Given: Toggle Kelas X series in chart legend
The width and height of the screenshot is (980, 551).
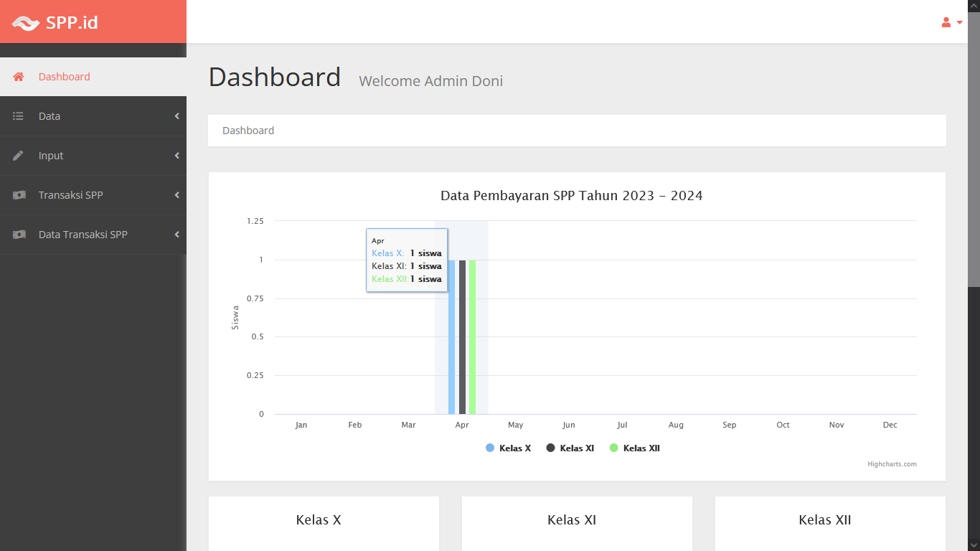Looking at the screenshot, I should (x=508, y=448).
